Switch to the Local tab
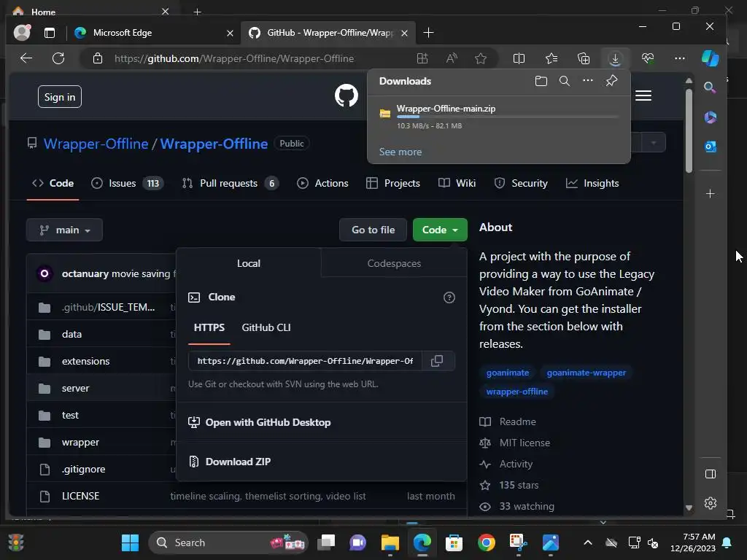The height and width of the screenshot is (560, 747). coord(249,263)
